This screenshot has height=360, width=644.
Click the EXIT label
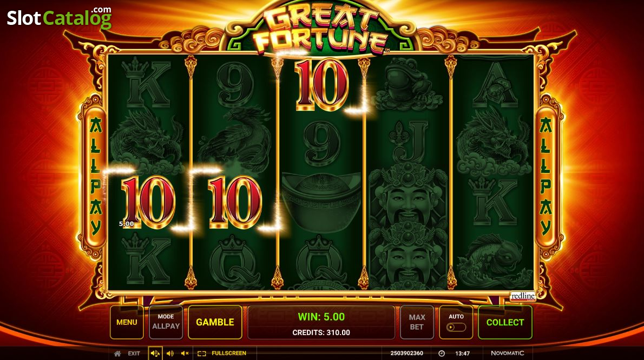click(x=134, y=353)
